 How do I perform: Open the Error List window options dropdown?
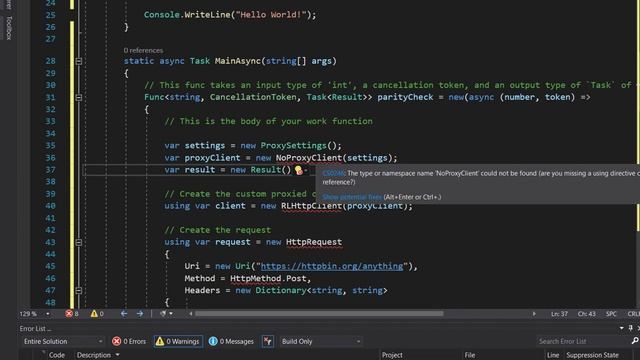(621, 328)
